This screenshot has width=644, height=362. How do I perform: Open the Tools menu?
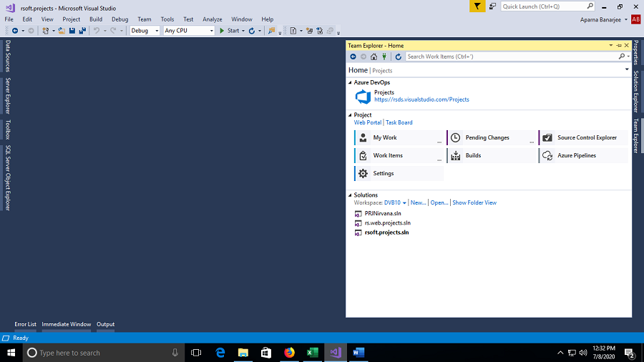167,19
